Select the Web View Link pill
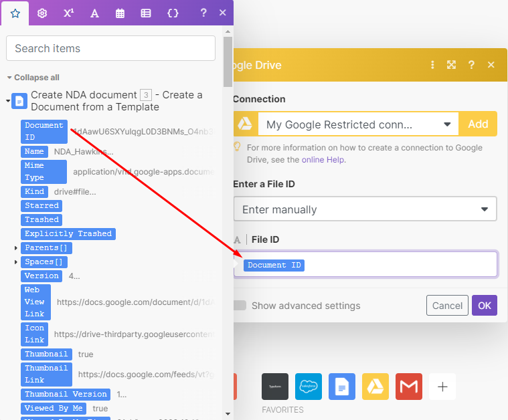The height and width of the screenshot is (420, 508). coord(35,302)
